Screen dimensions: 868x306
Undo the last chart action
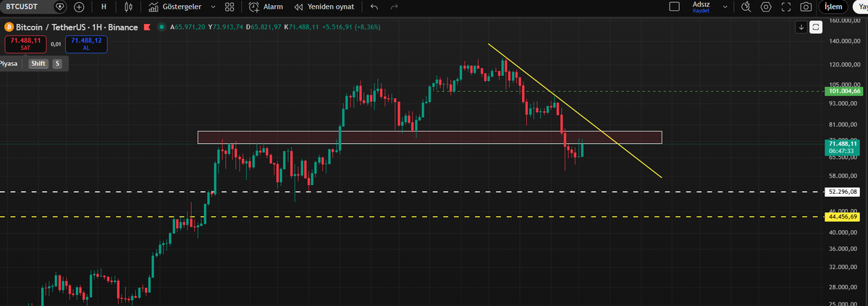[x=374, y=7]
